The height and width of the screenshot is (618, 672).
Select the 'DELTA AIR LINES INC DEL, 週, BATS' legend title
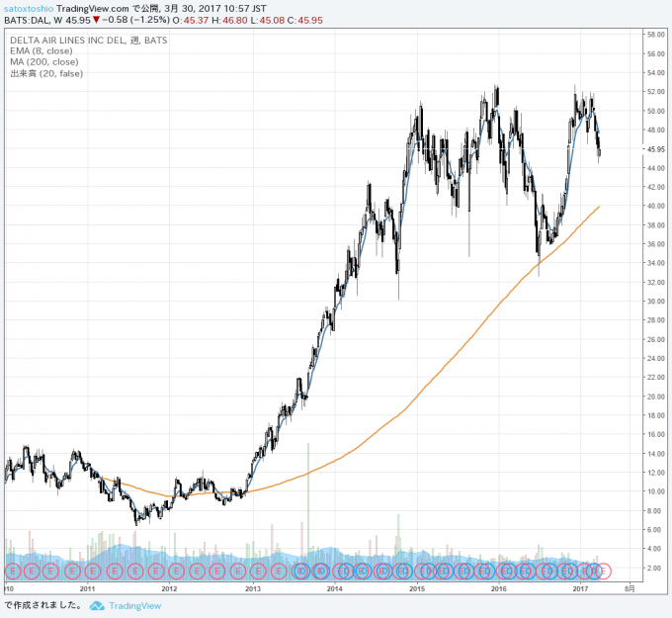coord(89,41)
